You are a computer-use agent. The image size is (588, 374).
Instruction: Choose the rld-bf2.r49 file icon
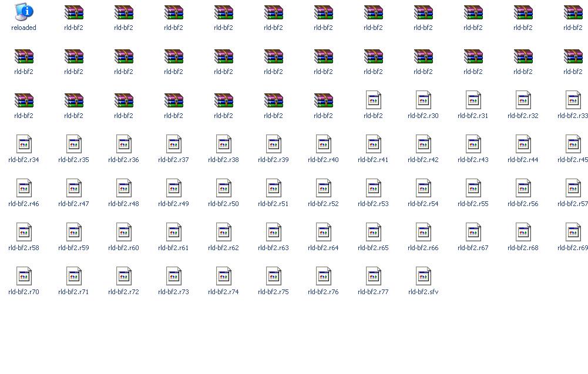[x=173, y=188]
